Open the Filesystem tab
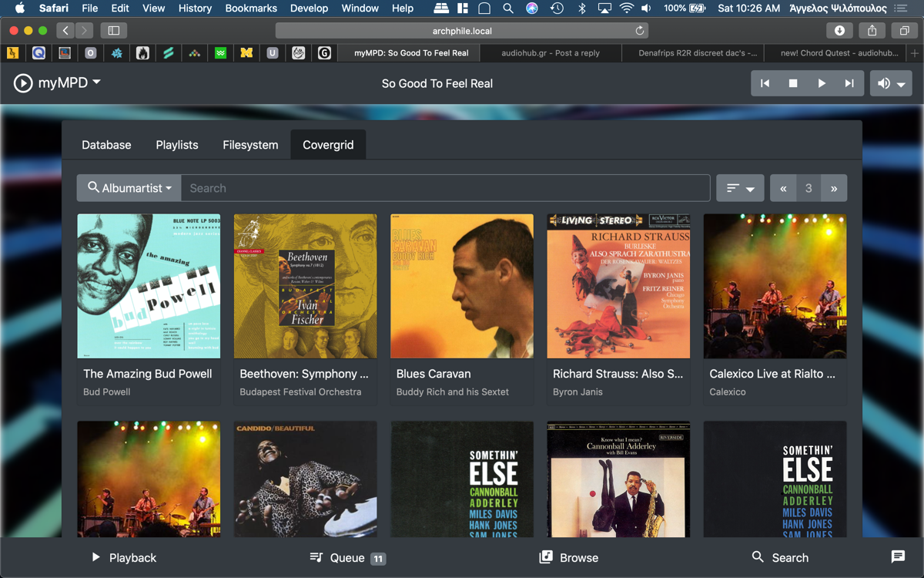The width and height of the screenshot is (924, 578). (x=250, y=145)
